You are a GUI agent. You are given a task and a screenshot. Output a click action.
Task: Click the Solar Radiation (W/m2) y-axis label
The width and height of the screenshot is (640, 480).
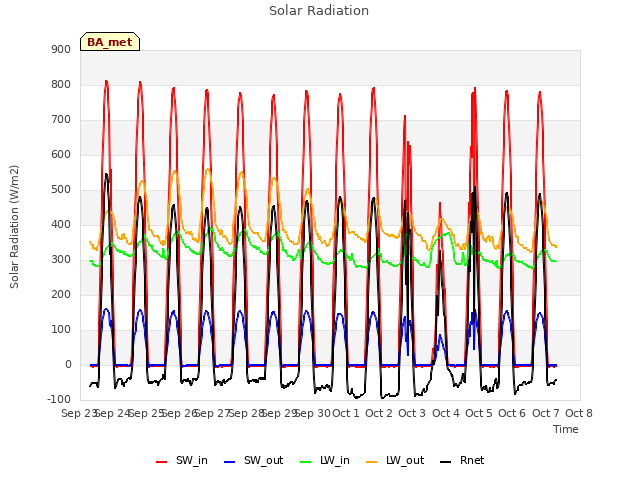pos(14,227)
